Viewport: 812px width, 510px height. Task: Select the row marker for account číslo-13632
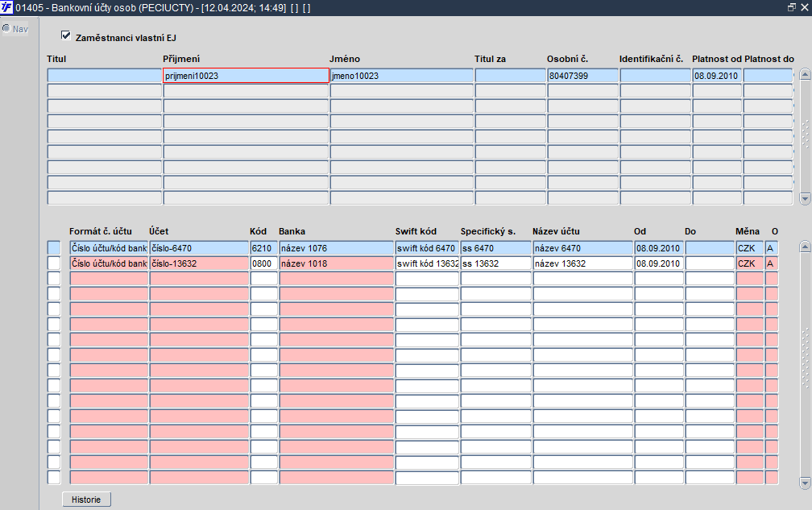click(x=54, y=263)
